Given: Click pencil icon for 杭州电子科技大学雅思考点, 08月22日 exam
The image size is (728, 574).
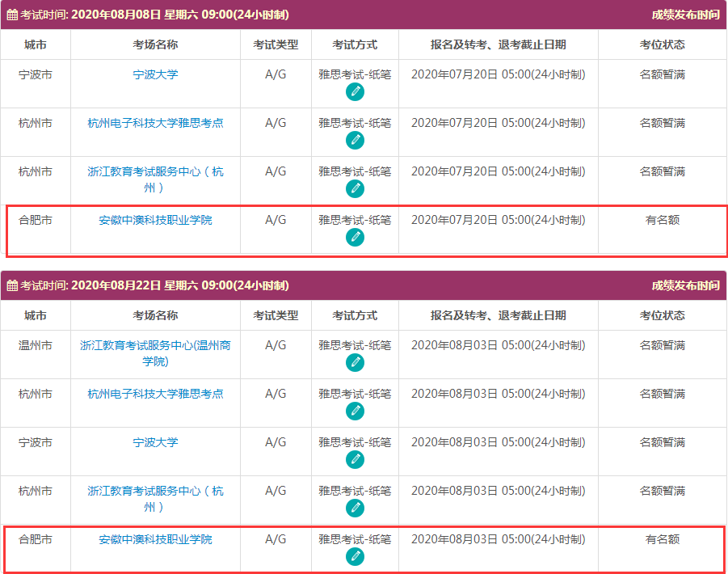Looking at the screenshot, I should pos(355,412).
